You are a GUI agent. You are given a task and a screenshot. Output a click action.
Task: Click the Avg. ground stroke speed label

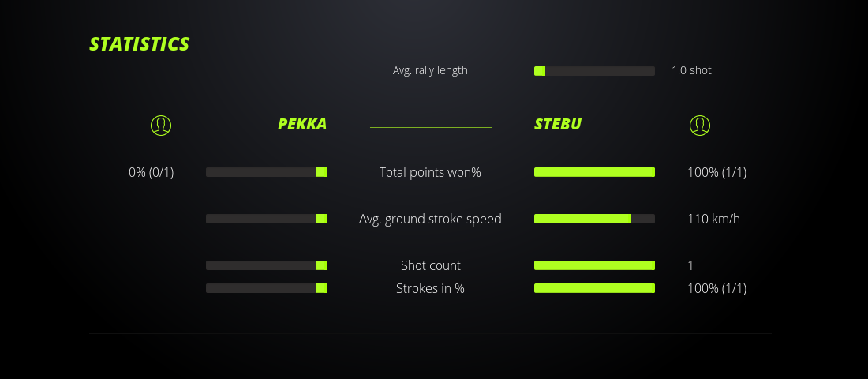click(x=430, y=219)
